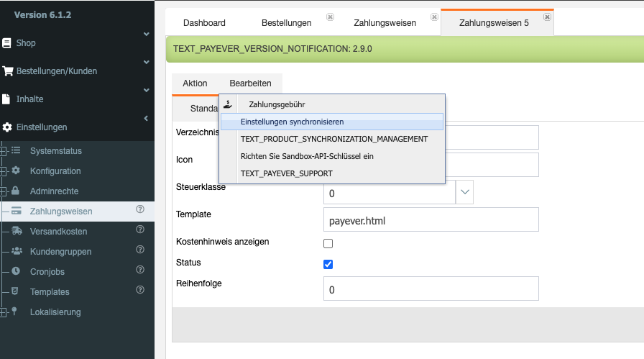Open the Bearbeiten menu
Viewport: 644px width, 359px height.
pos(251,83)
